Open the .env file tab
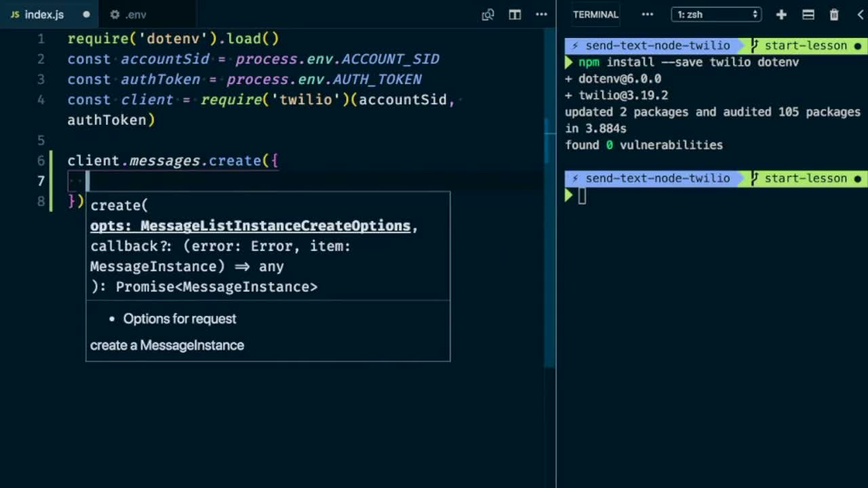The height and width of the screenshot is (488, 868). 136,14
